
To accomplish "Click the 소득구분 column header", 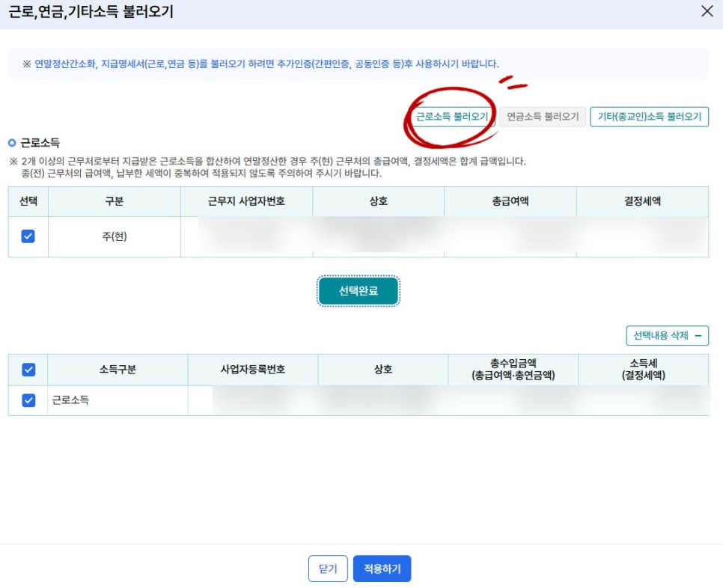I will coord(118,369).
